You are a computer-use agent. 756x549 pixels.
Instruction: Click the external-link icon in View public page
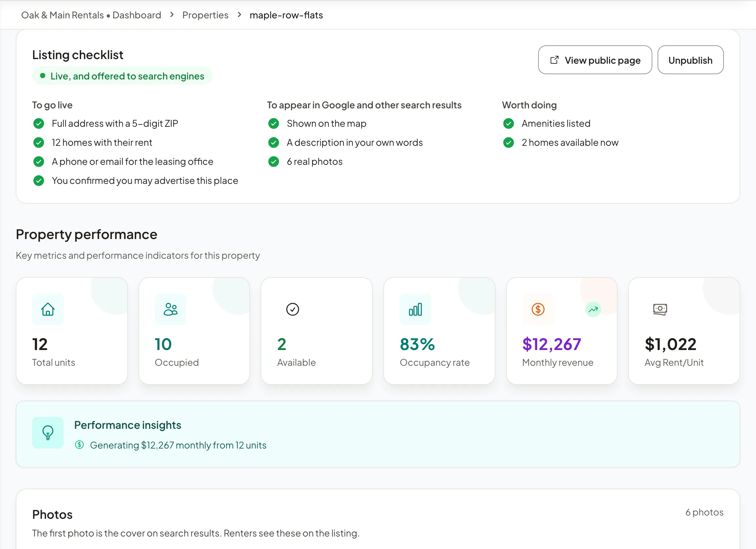(x=554, y=60)
